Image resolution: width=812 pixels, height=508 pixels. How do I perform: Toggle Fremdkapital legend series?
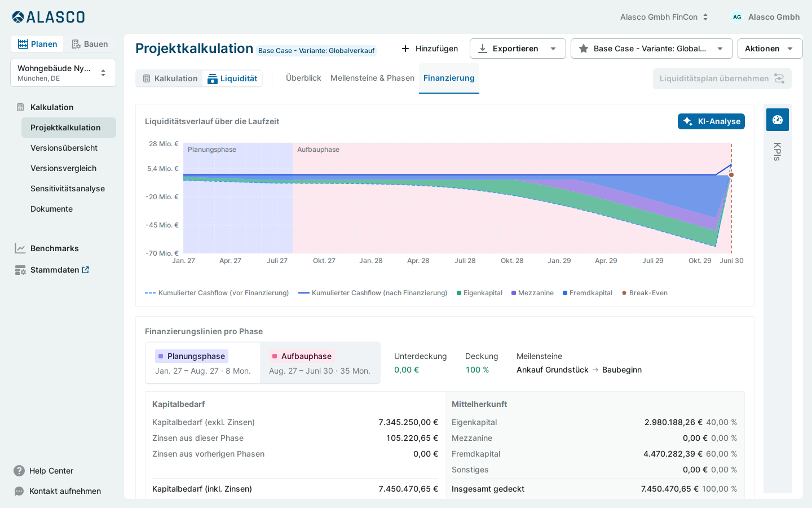[588, 293]
